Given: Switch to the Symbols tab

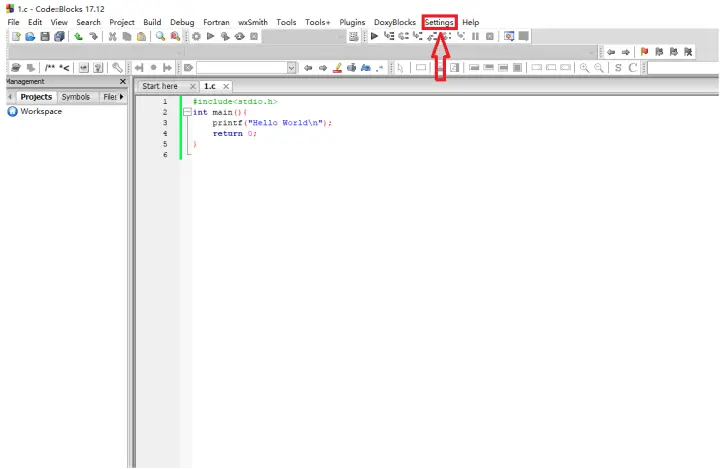Looking at the screenshot, I should pos(76,97).
